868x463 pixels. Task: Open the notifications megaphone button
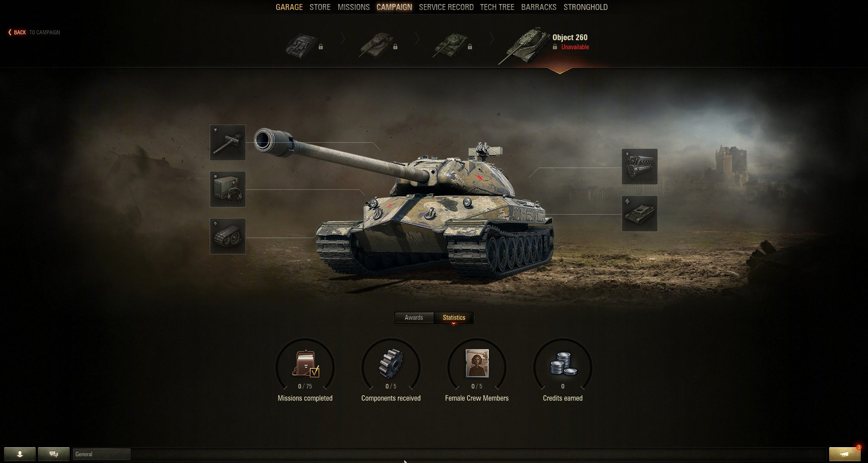(844, 454)
